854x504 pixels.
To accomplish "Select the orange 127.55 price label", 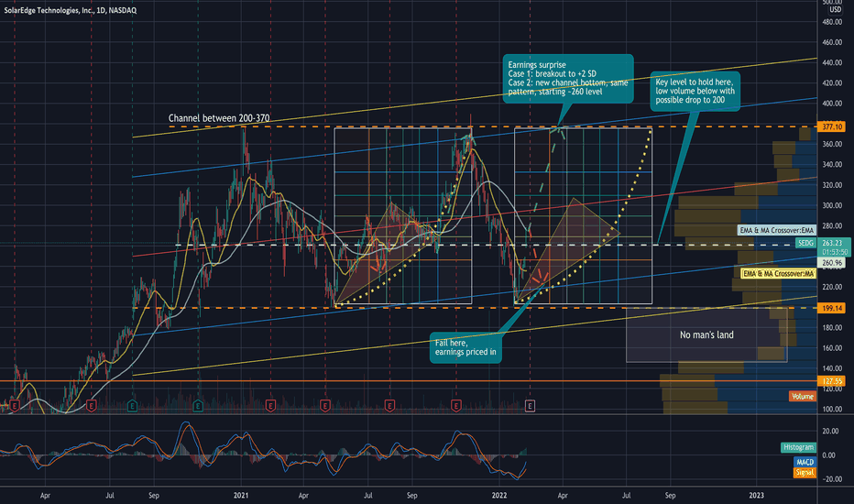I will pyautogui.click(x=832, y=381).
